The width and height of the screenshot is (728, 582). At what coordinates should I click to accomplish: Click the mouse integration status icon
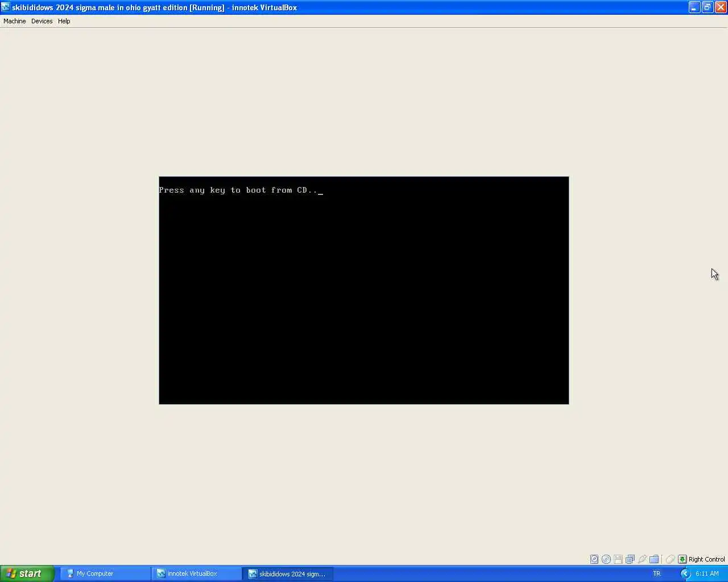point(670,559)
